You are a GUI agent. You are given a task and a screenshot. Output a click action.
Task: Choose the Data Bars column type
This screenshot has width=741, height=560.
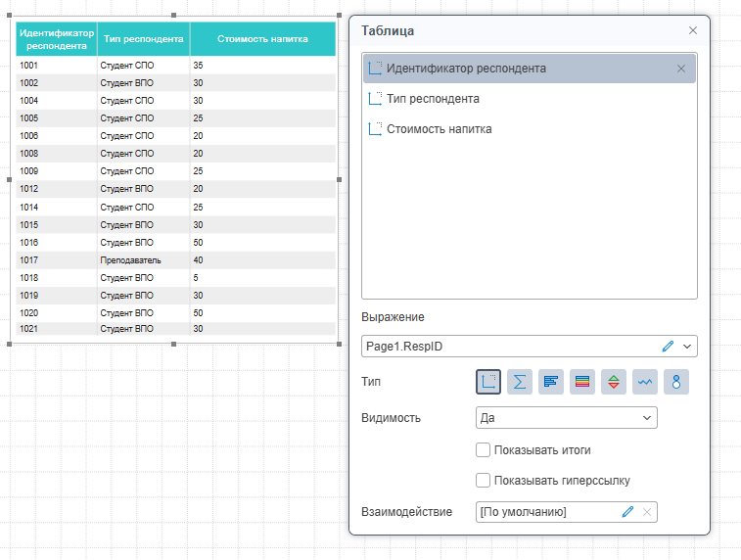(x=551, y=382)
